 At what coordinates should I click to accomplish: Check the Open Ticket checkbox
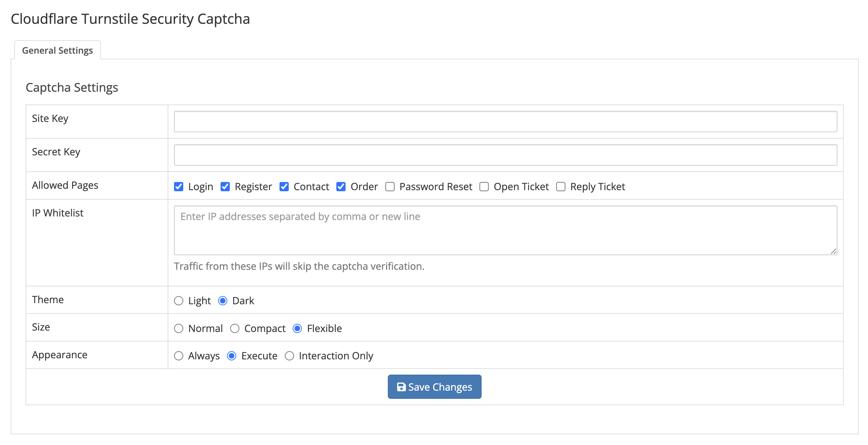coord(484,187)
